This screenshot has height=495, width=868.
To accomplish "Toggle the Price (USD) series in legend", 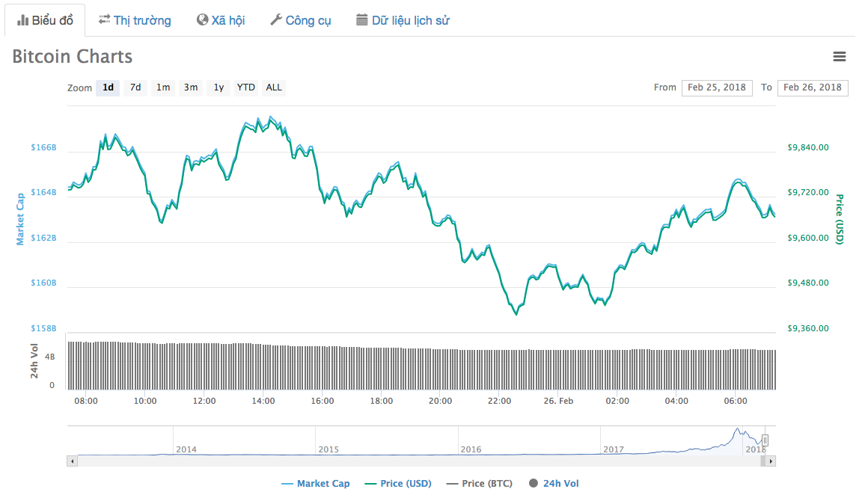I will tap(398, 483).
